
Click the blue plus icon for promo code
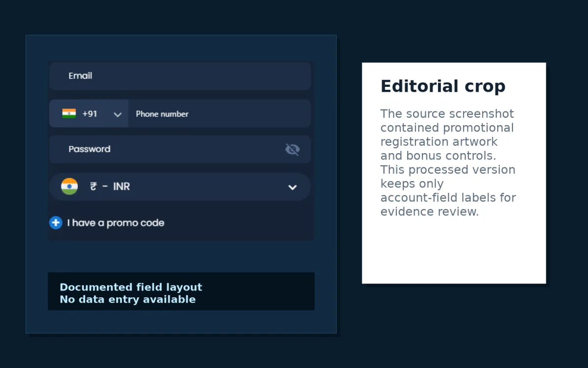point(56,223)
